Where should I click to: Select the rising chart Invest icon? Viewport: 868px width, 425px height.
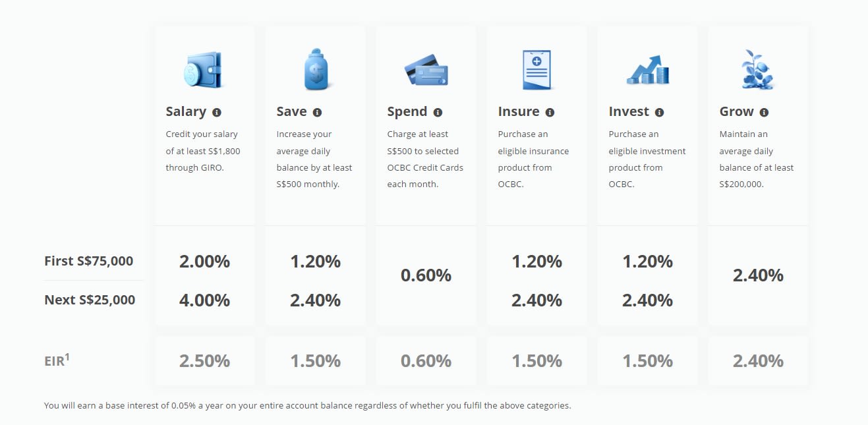pos(648,70)
